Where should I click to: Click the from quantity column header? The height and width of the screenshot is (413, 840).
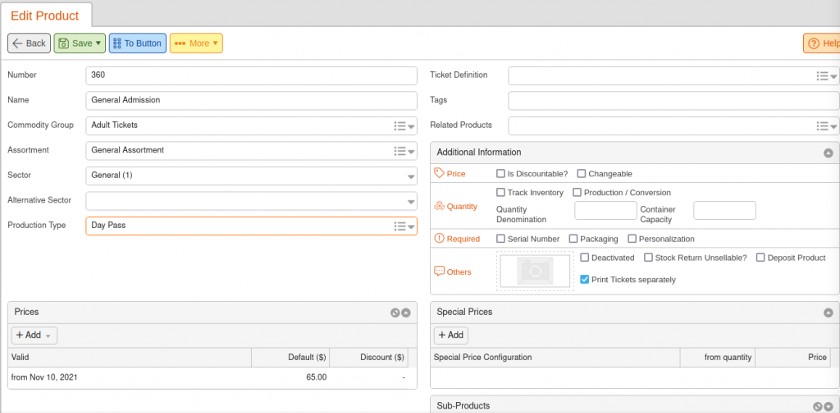pos(718,357)
